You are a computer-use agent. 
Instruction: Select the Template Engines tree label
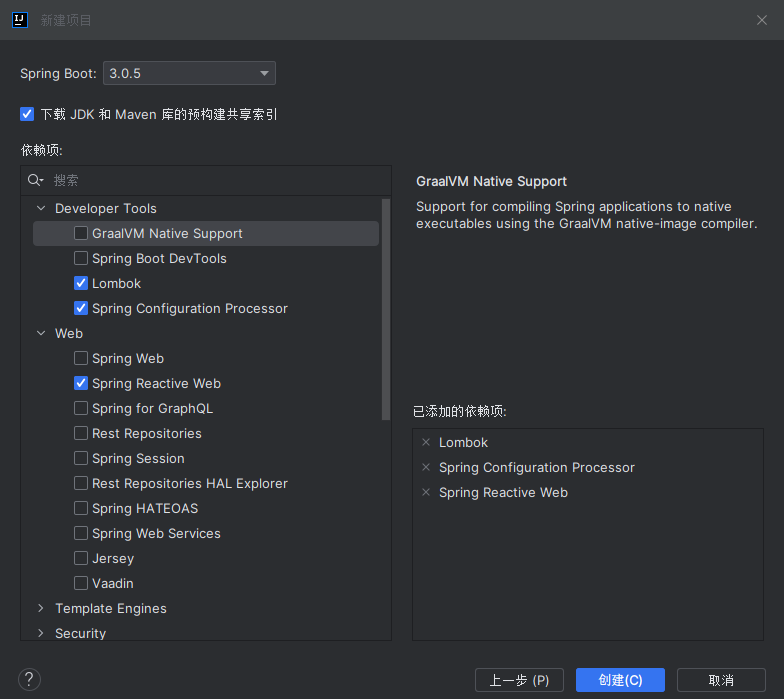coord(110,608)
